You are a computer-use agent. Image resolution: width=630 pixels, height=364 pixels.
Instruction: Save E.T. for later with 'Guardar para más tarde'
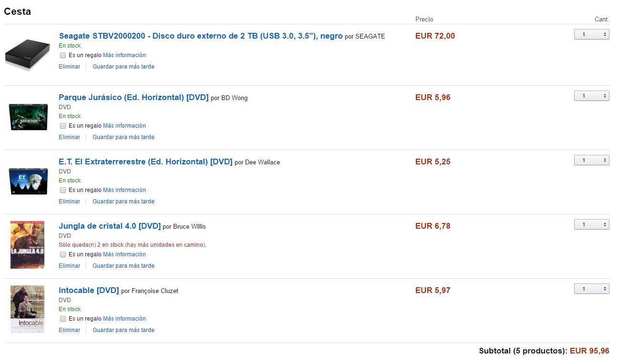click(x=124, y=202)
